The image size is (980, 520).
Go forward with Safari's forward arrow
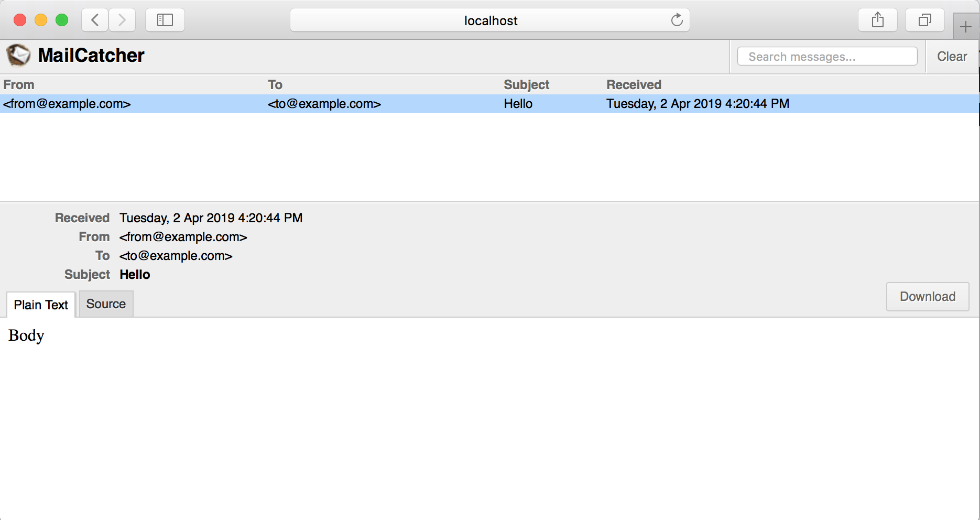[x=122, y=20]
